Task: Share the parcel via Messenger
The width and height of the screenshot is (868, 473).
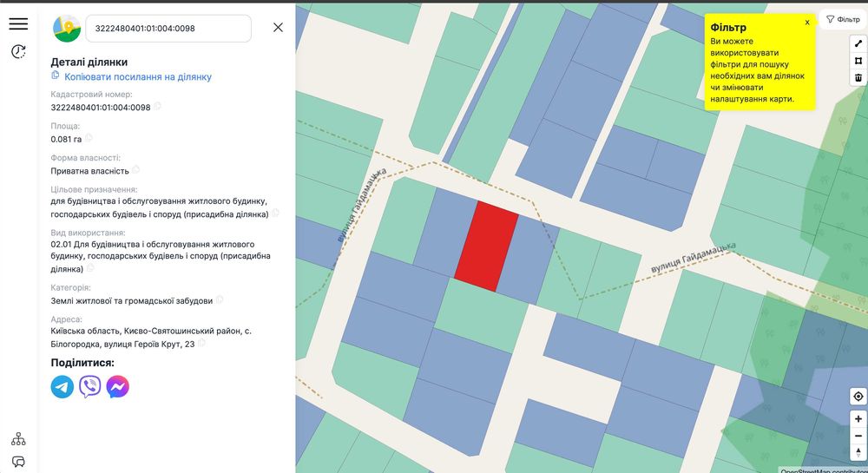Action: pyautogui.click(x=118, y=387)
